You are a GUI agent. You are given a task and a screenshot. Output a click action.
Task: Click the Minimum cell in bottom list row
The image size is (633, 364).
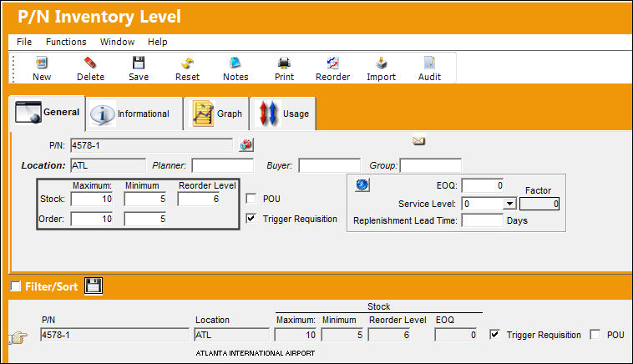tap(342, 335)
